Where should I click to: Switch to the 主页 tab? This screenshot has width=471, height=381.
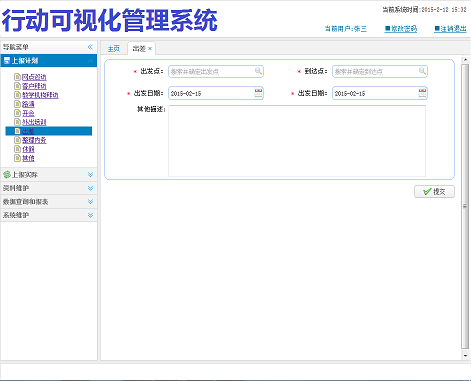114,49
